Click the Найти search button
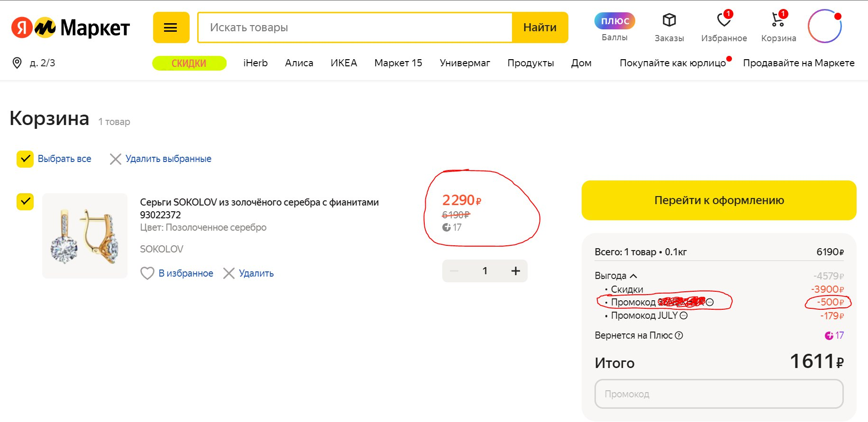Screen dimensions: 868x422 pyautogui.click(x=540, y=27)
